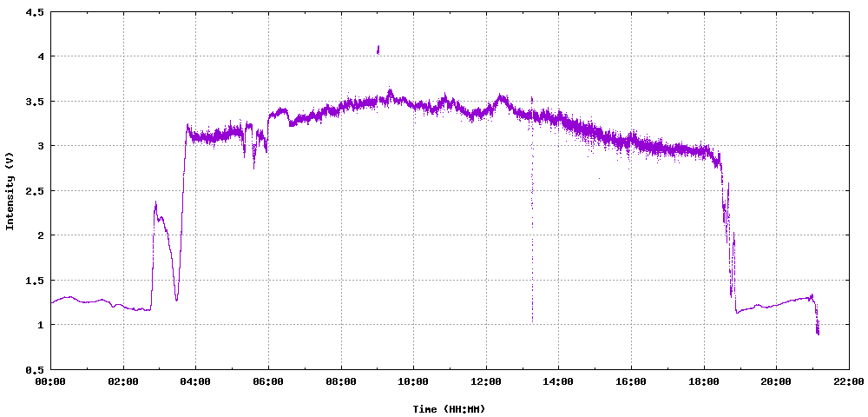Image resolution: width=868 pixels, height=417 pixels.
Task: Click the '14:00' x-axis tick label
Action: [x=558, y=381]
